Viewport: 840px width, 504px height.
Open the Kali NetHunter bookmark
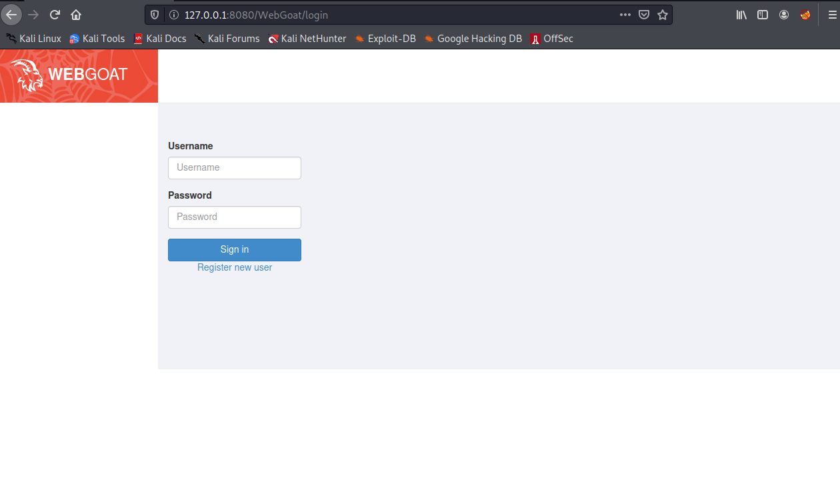point(307,39)
